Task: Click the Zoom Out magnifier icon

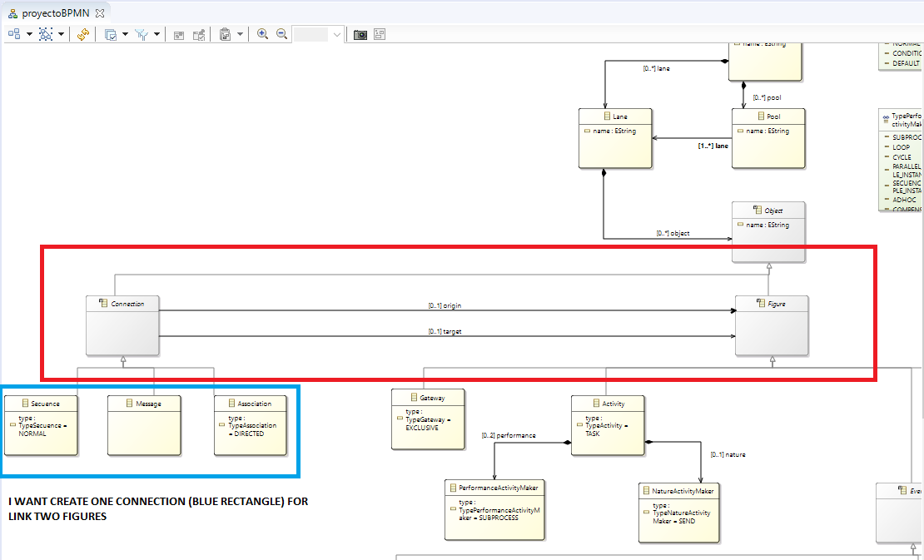Action: point(281,34)
